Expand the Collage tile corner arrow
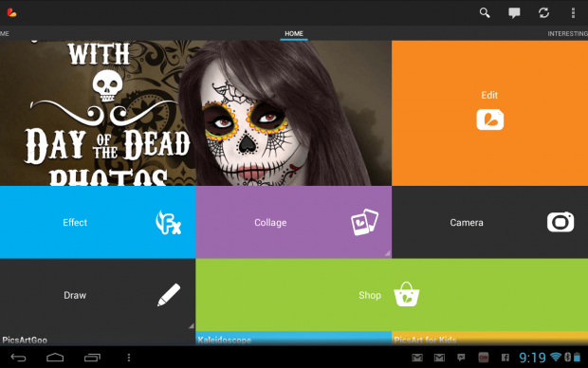Viewport: 588px width, 368px height. [387, 253]
